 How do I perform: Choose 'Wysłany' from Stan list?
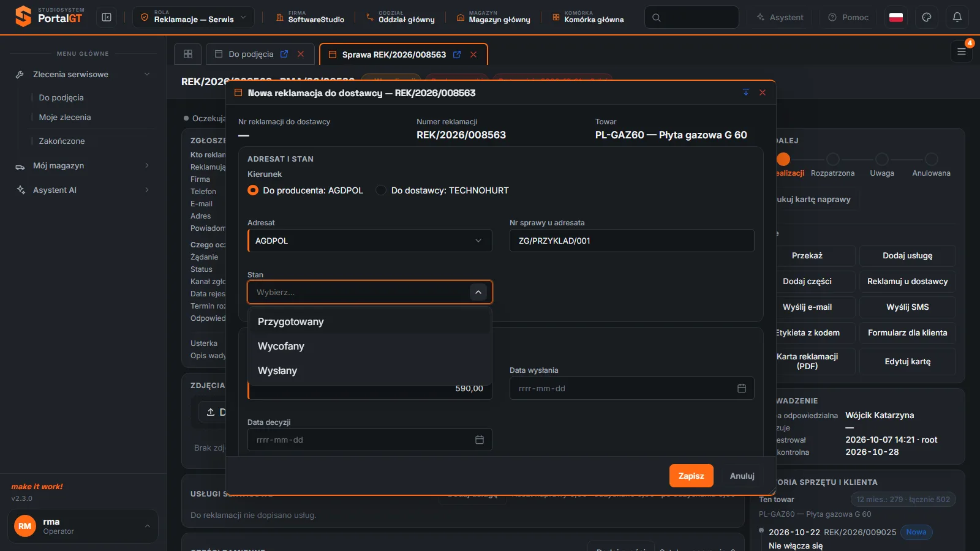point(370,371)
